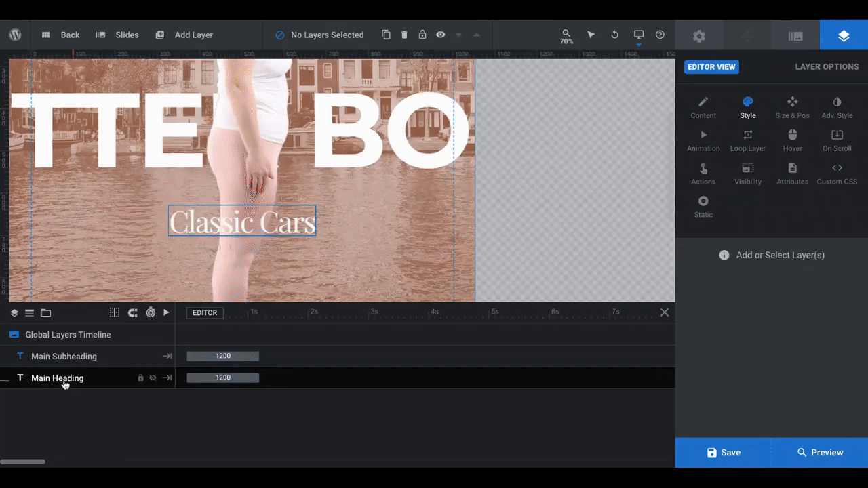Open On Scroll settings
Image resolution: width=868 pixels, height=488 pixels.
837,141
